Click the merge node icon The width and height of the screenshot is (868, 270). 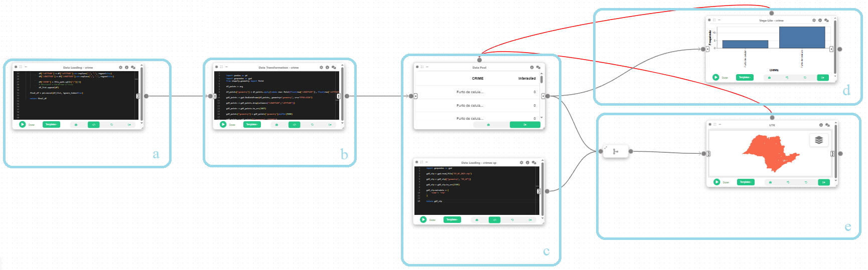point(616,151)
